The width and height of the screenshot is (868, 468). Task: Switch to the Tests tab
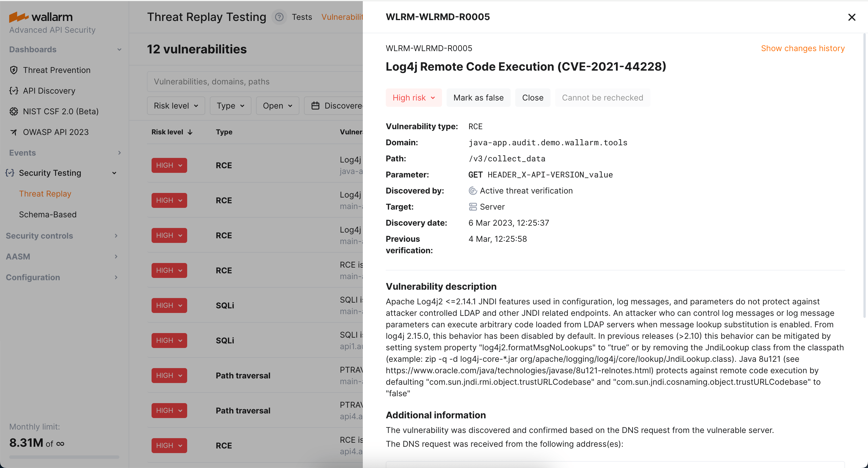pyautogui.click(x=302, y=17)
